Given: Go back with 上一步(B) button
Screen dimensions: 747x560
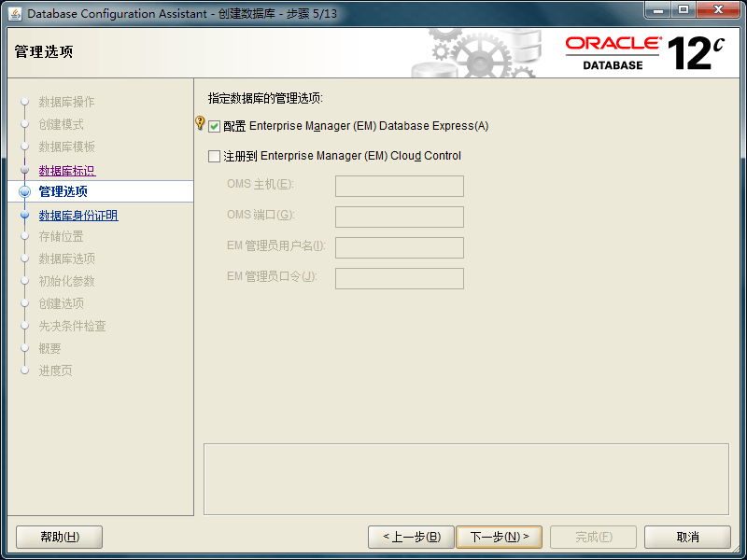Looking at the screenshot, I should pos(410,537).
